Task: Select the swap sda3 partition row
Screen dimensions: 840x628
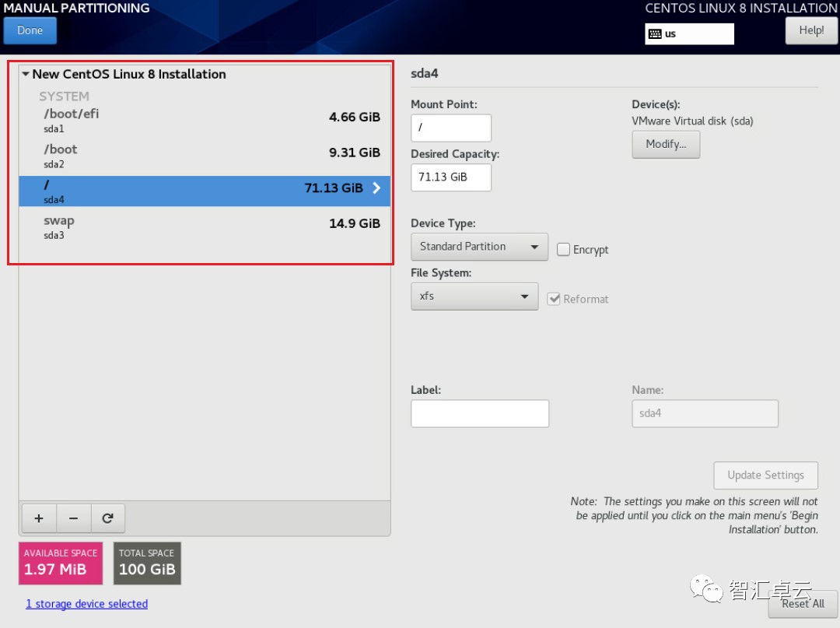Action: 205,227
